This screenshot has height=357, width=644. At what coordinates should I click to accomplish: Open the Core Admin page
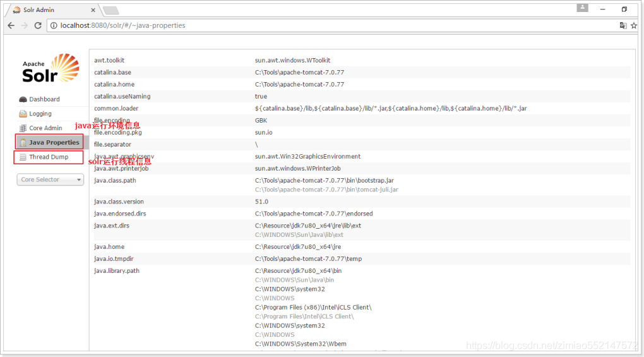pyautogui.click(x=45, y=128)
